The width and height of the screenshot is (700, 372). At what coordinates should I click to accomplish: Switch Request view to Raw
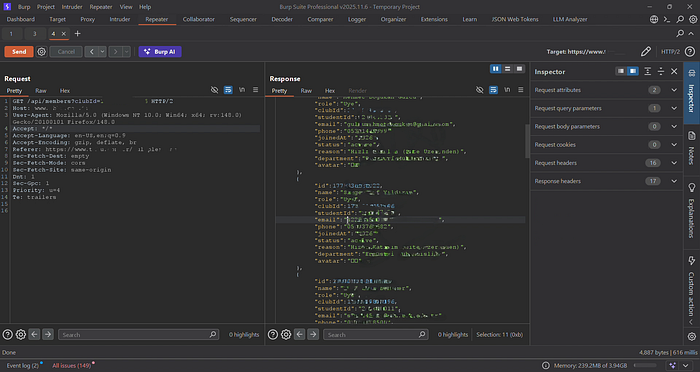(41, 91)
